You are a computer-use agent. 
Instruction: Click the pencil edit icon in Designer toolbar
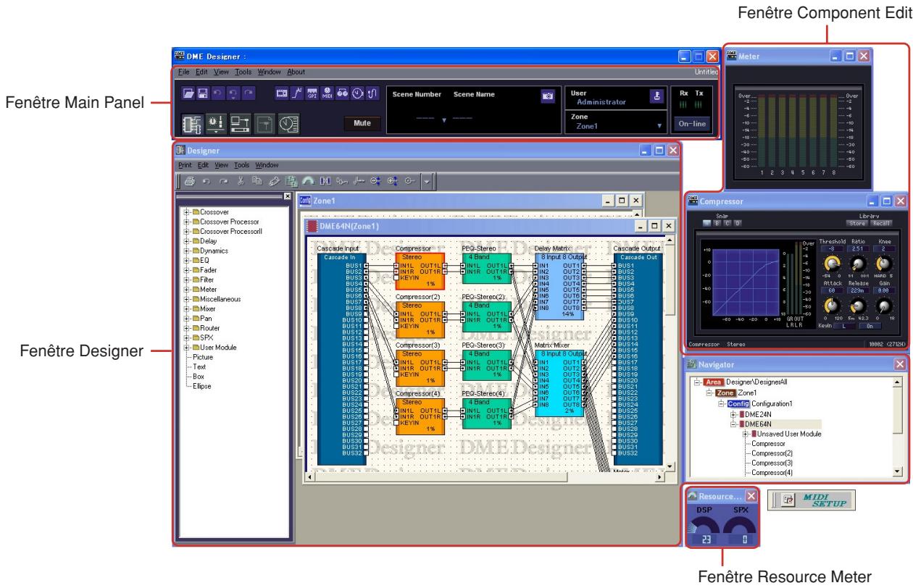click(274, 181)
